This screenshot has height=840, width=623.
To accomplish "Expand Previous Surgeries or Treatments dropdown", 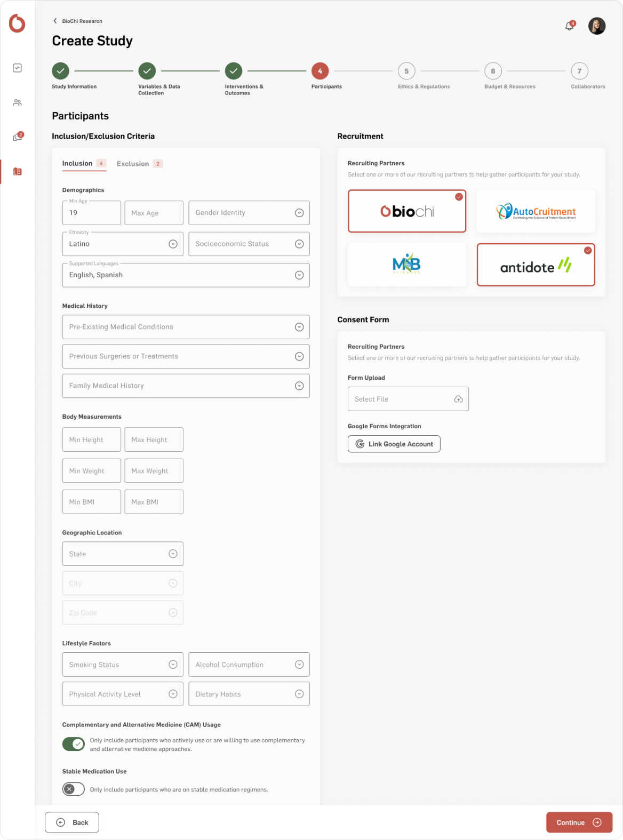I will tap(186, 356).
